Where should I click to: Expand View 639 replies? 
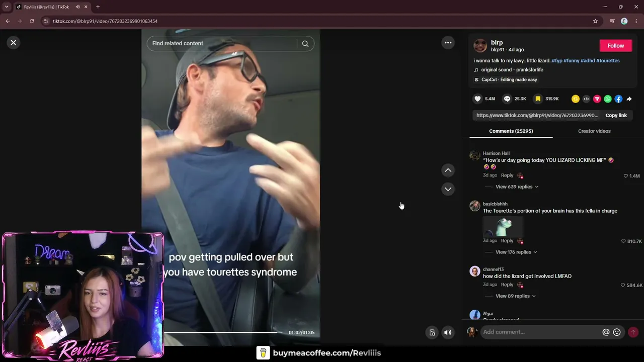[x=517, y=187]
